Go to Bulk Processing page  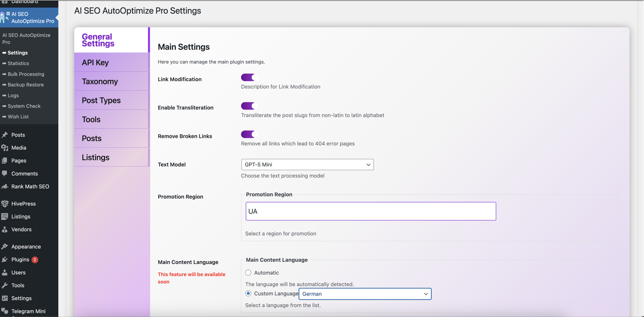click(26, 74)
